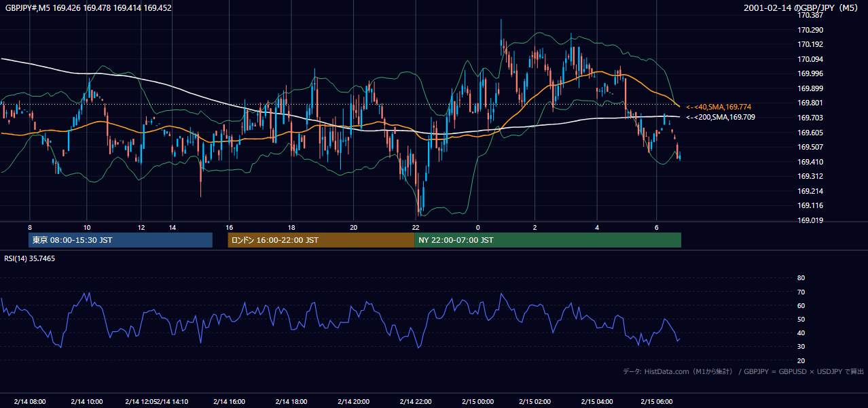Click the RSI(14) 35.7465 indicator label
The width and height of the screenshot is (868, 408).
30,258
